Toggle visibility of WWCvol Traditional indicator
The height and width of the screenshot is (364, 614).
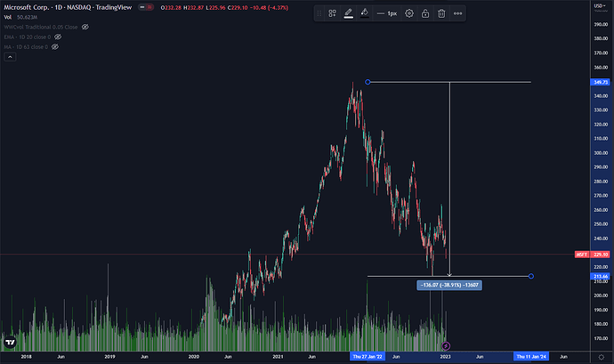click(x=85, y=27)
